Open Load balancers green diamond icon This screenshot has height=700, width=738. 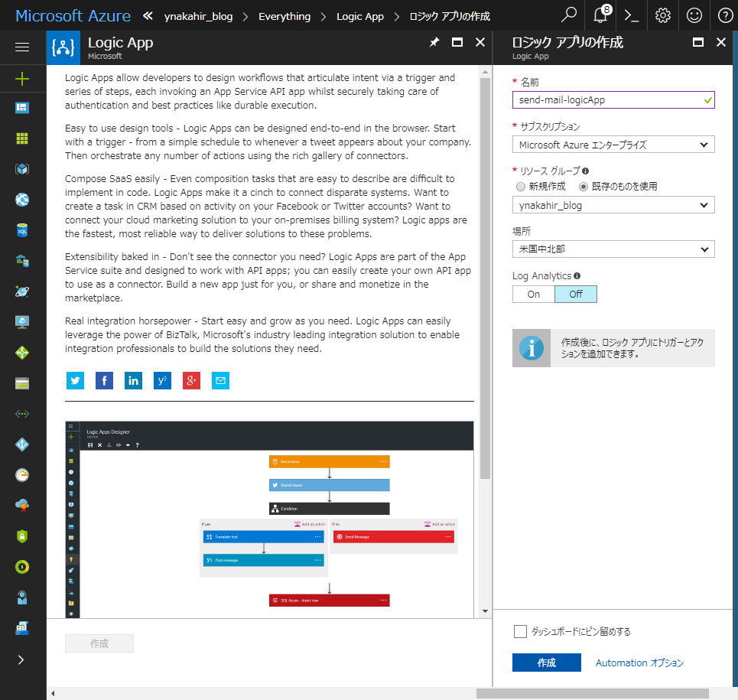(22, 353)
